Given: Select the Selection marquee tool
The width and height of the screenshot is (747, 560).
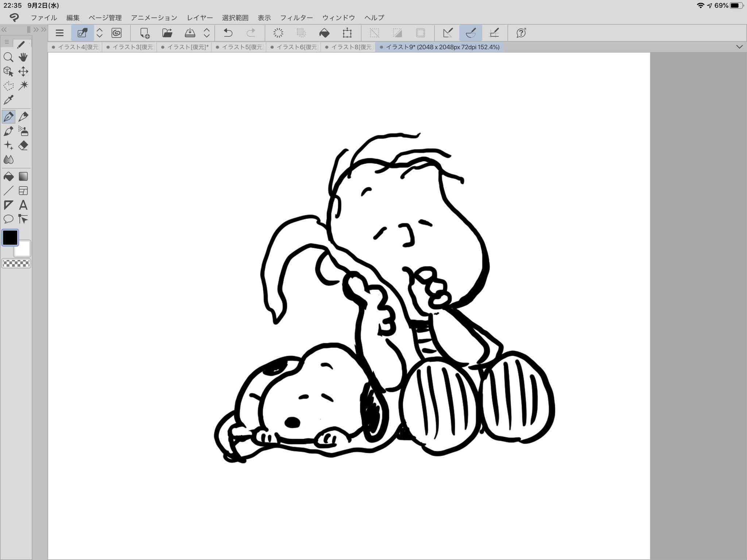Looking at the screenshot, I should [8, 86].
